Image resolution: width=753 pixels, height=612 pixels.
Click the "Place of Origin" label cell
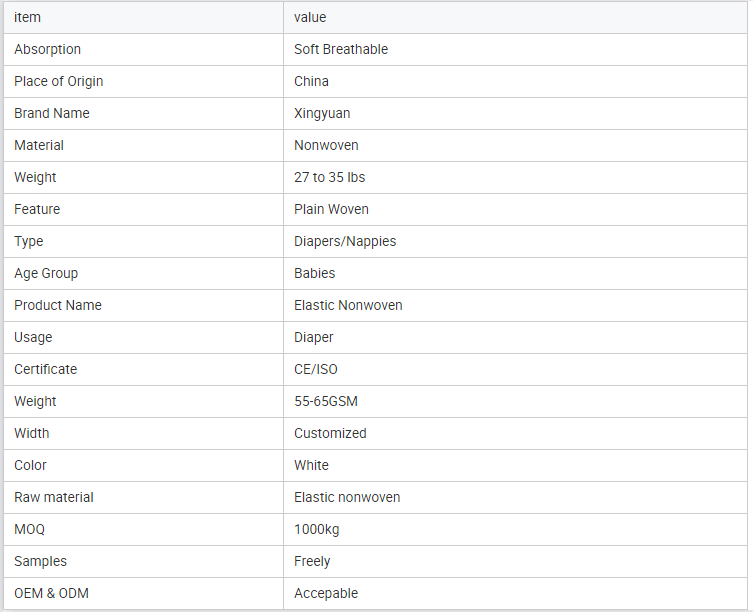point(59,81)
